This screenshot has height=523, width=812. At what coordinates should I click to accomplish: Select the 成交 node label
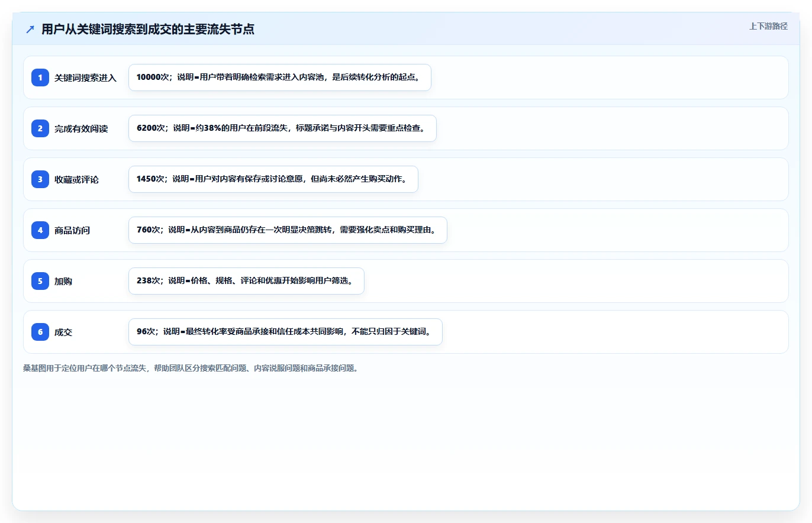[63, 332]
